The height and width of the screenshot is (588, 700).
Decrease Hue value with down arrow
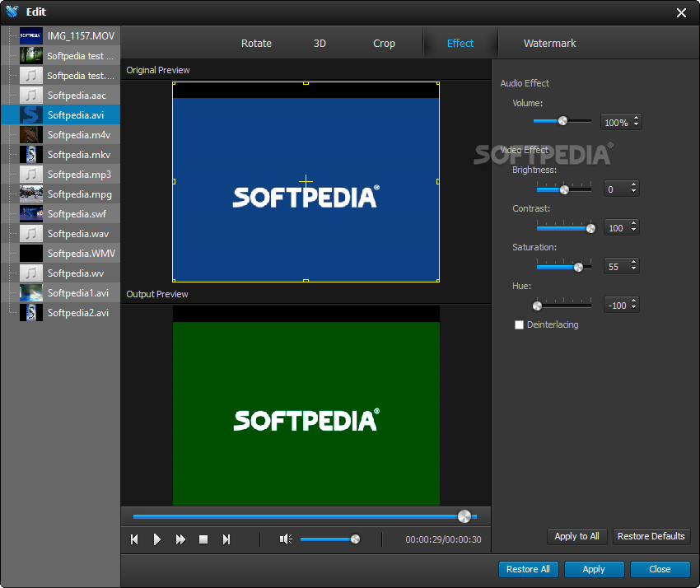633,308
